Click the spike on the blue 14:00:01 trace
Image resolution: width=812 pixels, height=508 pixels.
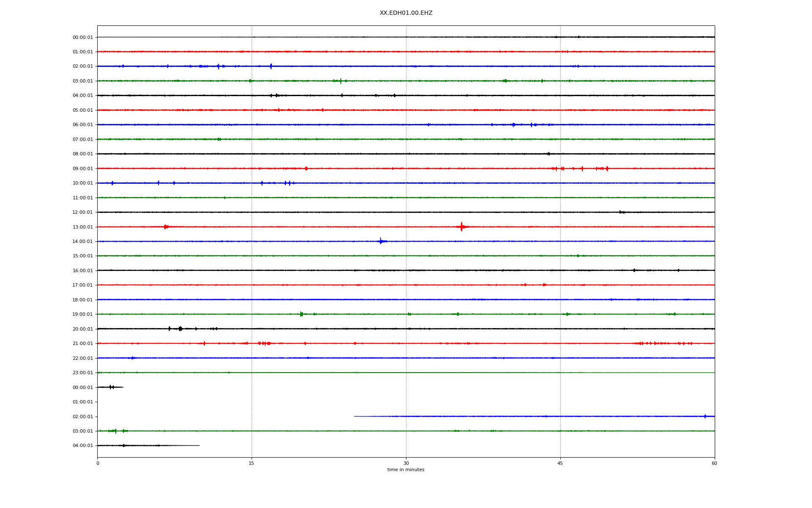tap(381, 241)
